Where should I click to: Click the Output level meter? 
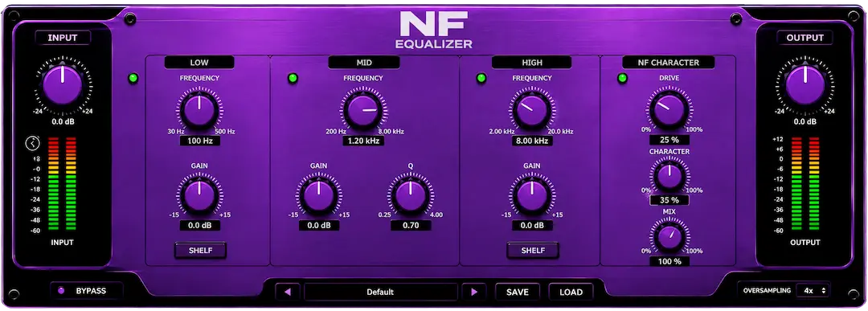click(x=805, y=184)
